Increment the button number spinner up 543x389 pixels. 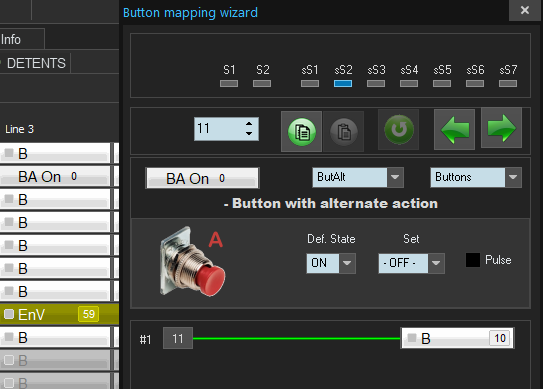(x=249, y=124)
